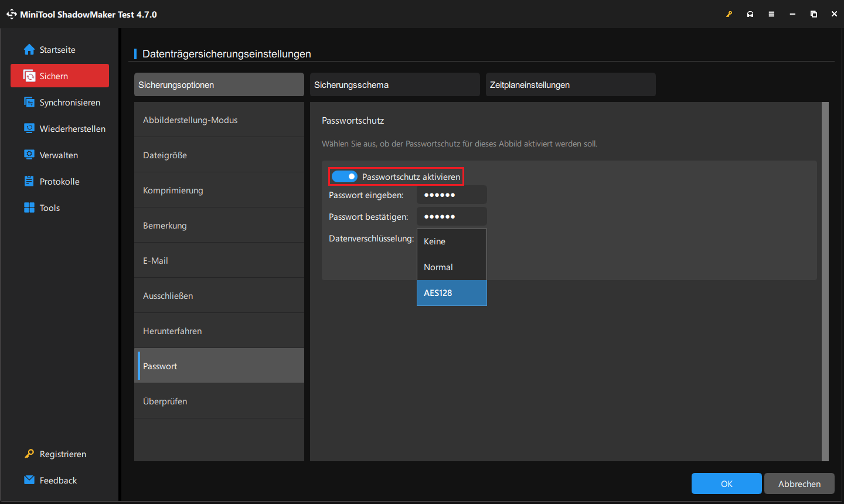
Task: Click the Protokolle logs icon
Action: click(29, 181)
